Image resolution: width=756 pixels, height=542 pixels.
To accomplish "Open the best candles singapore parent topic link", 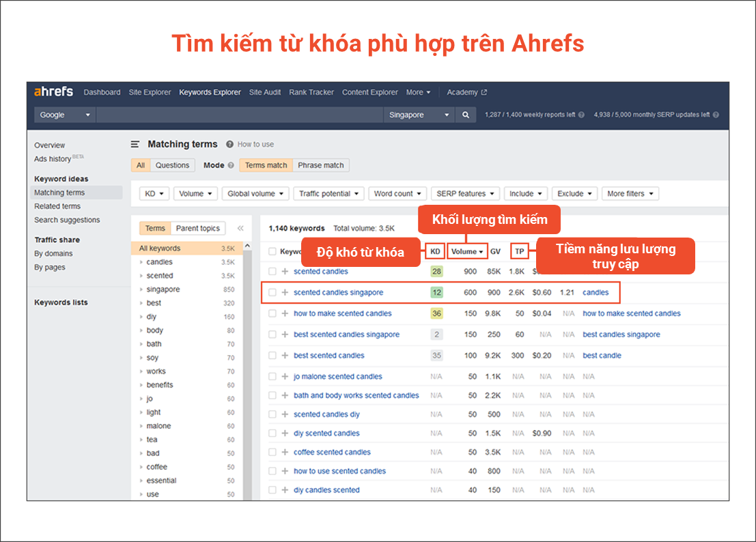I will (621, 334).
